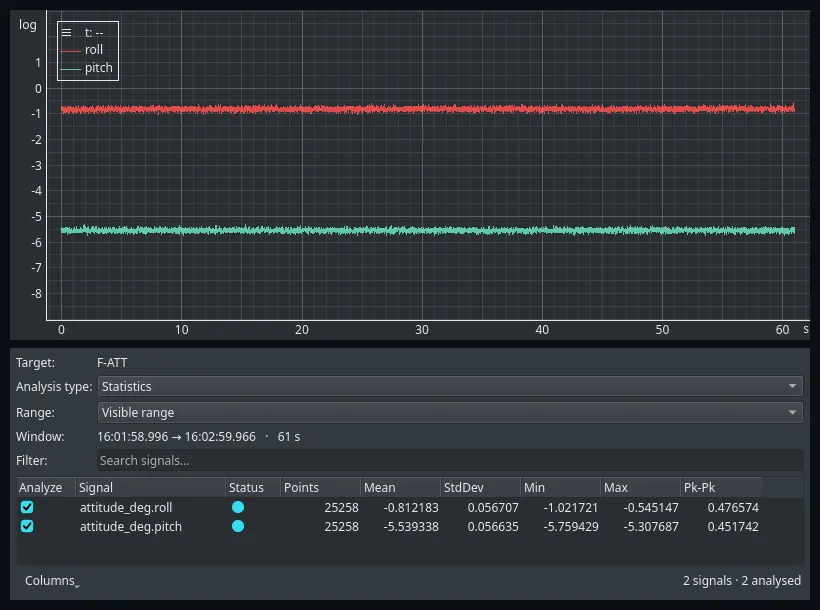Sort by the Status column header
Viewport: 820px width, 610px height.
tap(253, 488)
